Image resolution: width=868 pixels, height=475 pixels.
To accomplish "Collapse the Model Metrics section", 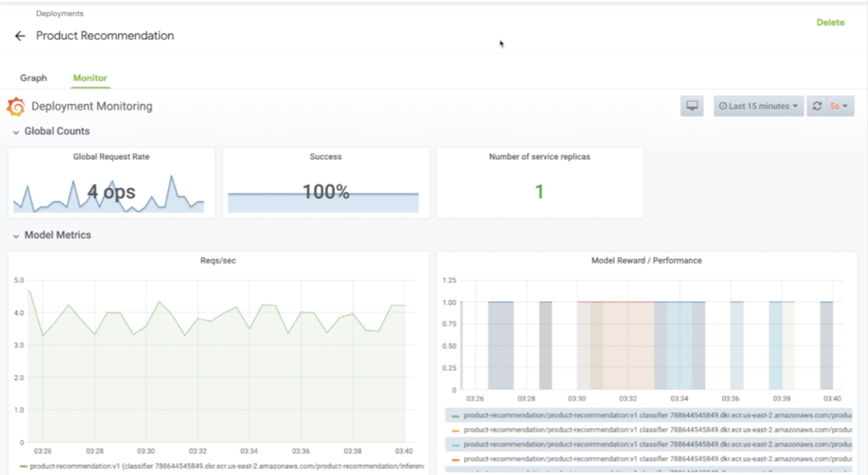I will [x=16, y=236].
